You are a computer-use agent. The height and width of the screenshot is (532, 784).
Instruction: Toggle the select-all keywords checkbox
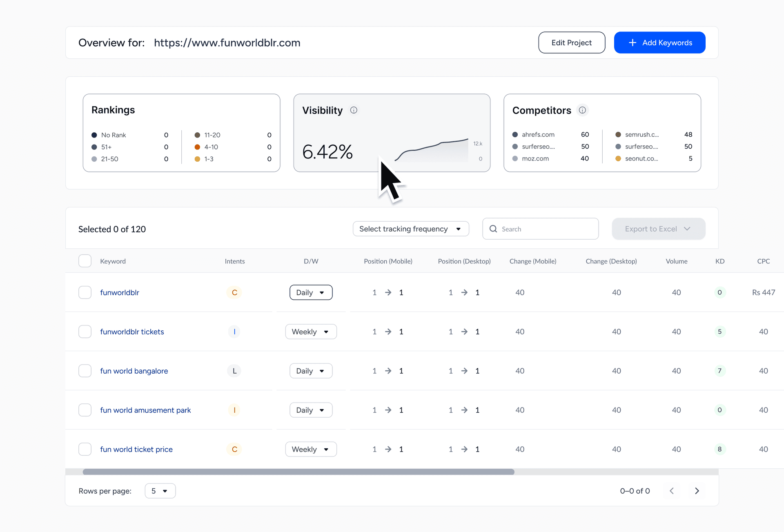(x=85, y=261)
